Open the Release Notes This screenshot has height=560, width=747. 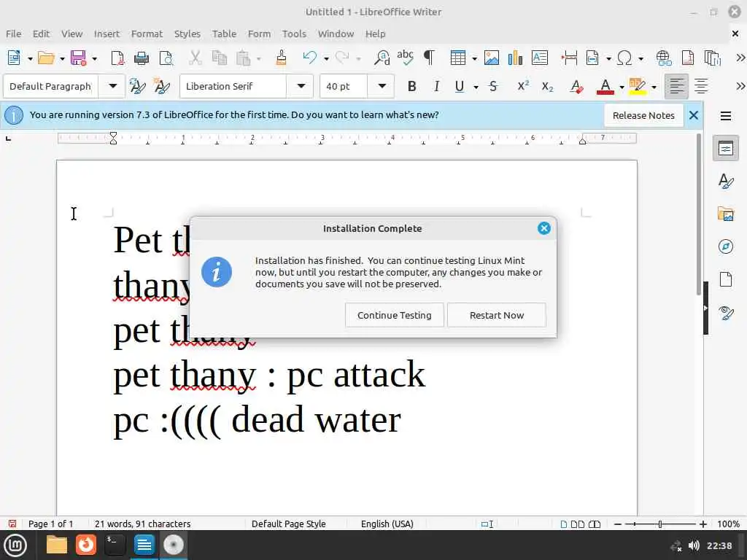(x=643, y=115)
